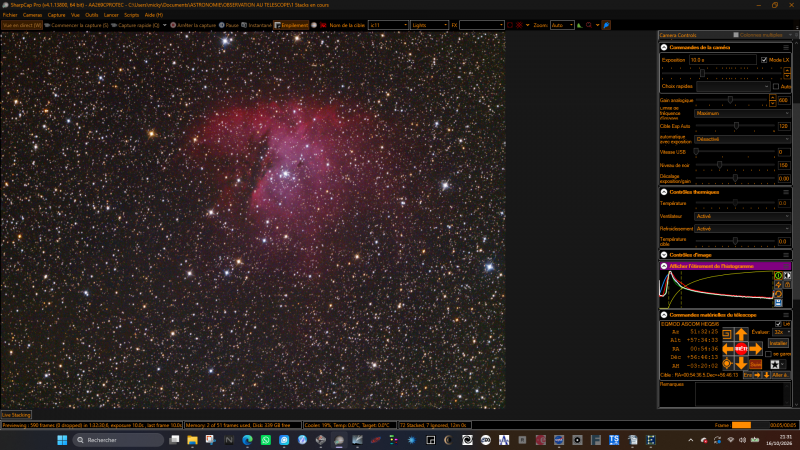Toggle Colonnes multiples checkbox
This screenshot has width=800, height=450.
(736, 35)
